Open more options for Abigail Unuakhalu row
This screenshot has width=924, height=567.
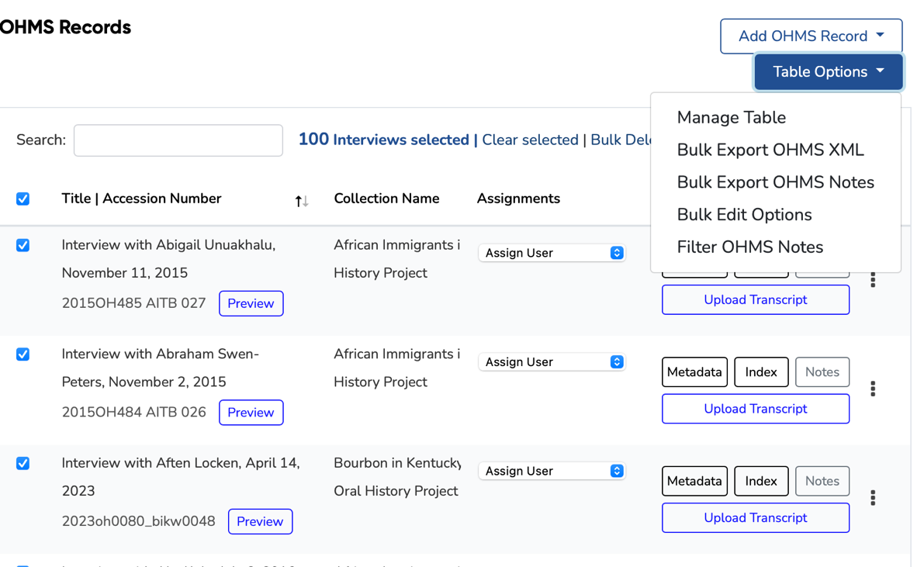coord(873,280)
